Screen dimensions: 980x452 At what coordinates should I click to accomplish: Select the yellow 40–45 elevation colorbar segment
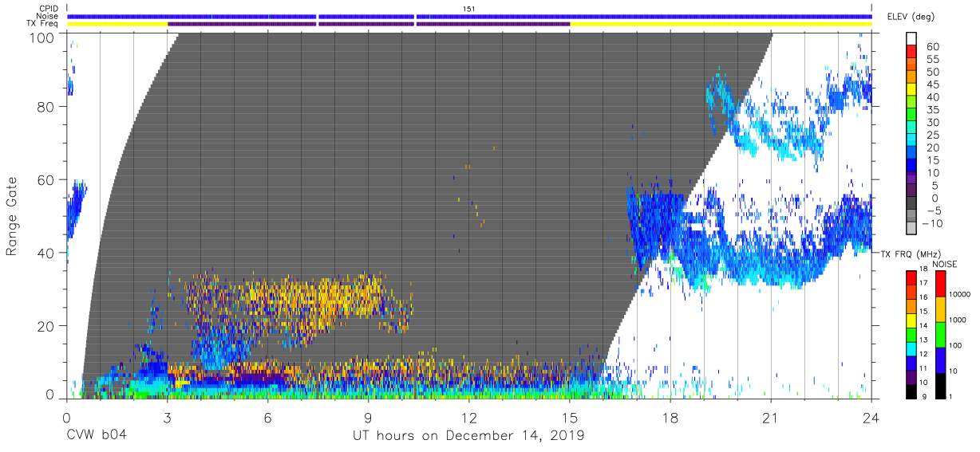pyautogui.click(x=911, y=91)
